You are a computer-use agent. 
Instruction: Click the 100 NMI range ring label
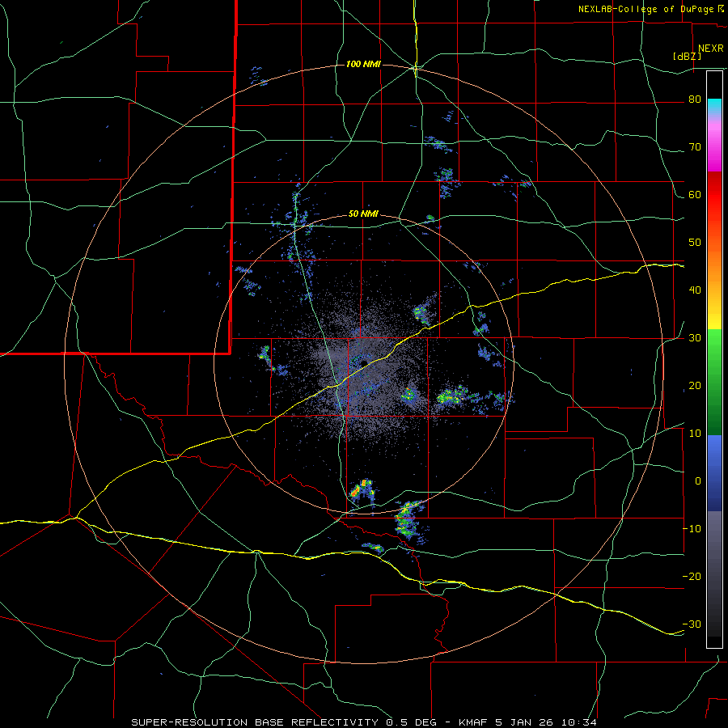[x=363, y=64]
